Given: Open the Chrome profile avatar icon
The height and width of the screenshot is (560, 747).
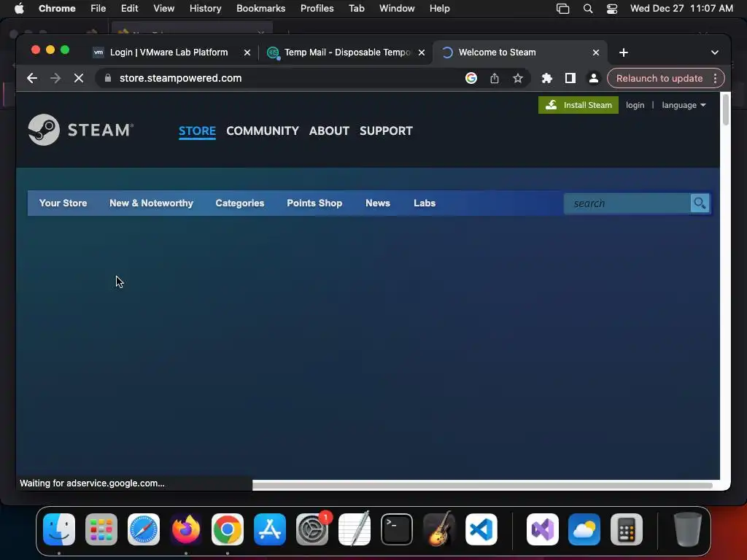Looking at the screenshot, I should tap(594, 78).
